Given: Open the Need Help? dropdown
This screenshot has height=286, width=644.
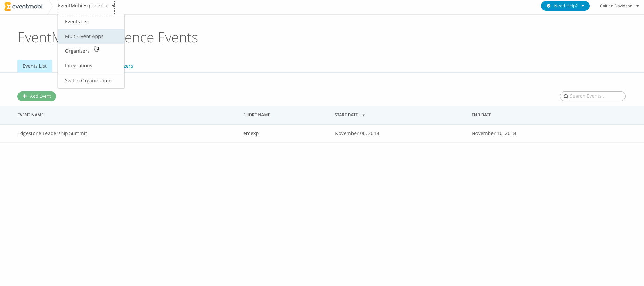Looking at the screenshot, I should [565, 6].
